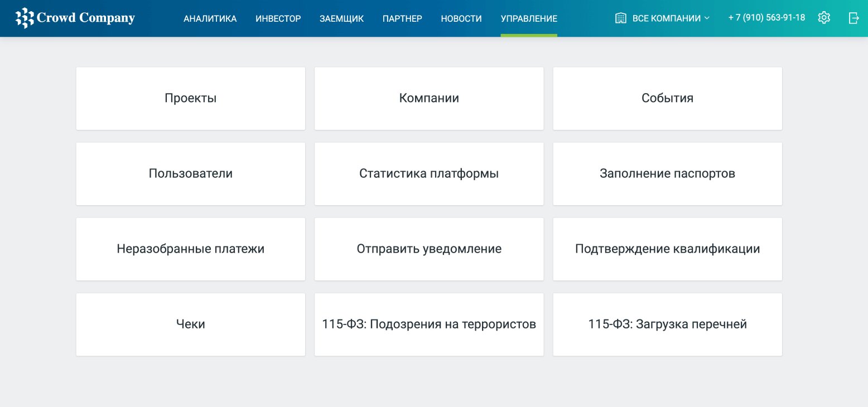The height and width of the screenshot is (407, 868).
Task: Open Подтверждение квалификации card
Action: tap(667, 249)
